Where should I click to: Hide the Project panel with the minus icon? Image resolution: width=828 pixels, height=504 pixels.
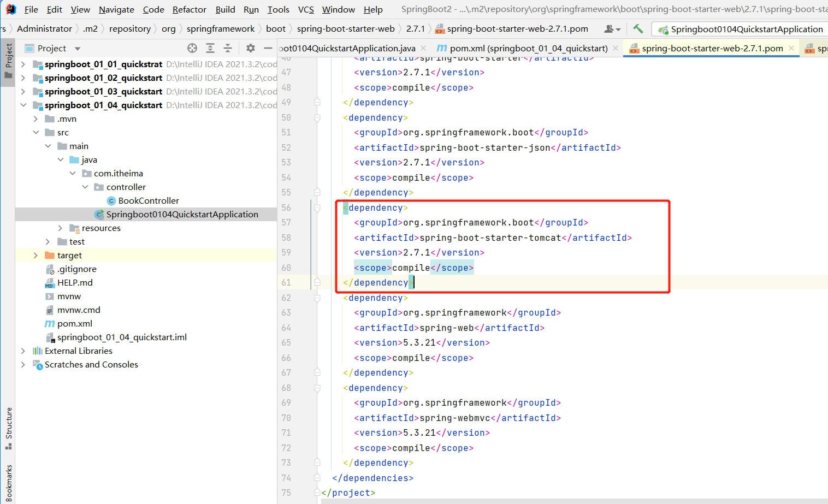point(267,48)
